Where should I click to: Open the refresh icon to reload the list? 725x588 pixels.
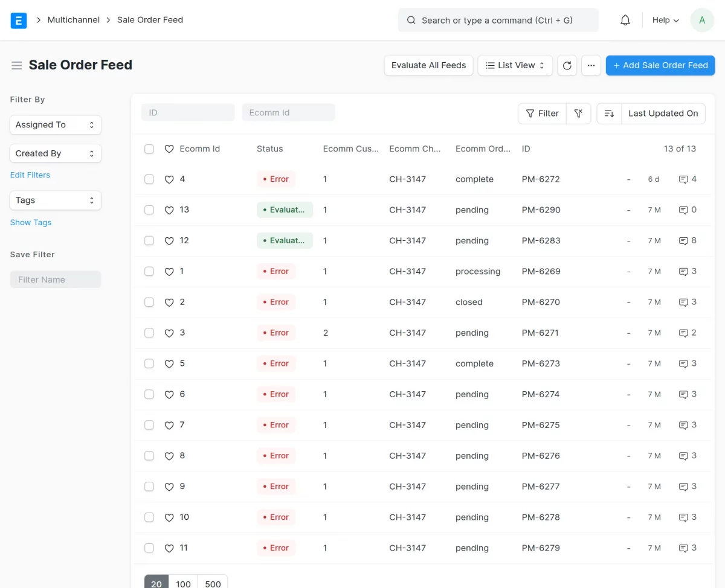(567, 65)
